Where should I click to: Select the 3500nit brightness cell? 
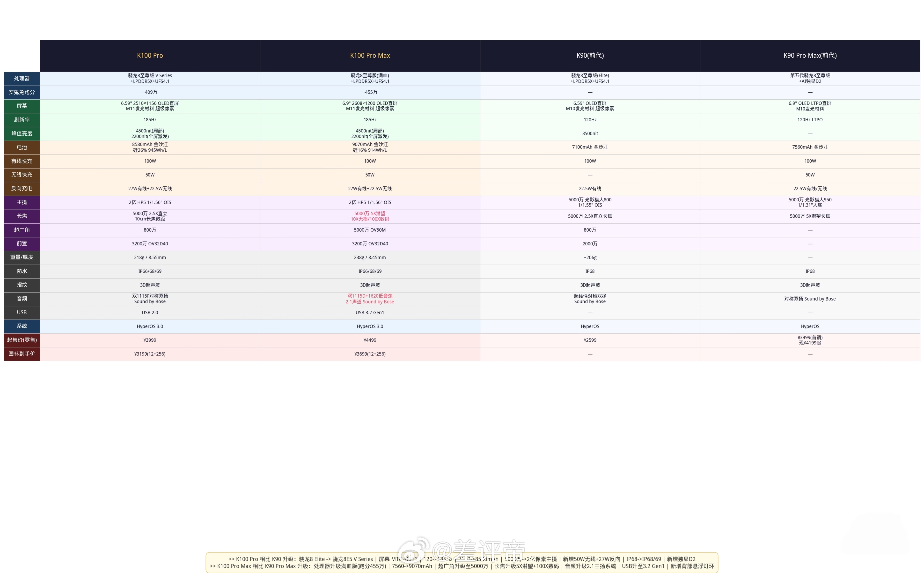click(590, 134)
